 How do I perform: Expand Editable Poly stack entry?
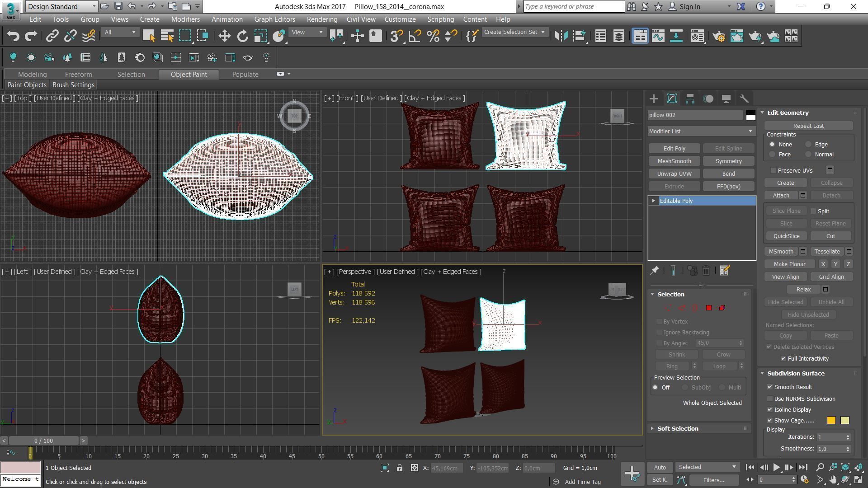point(653,201)
